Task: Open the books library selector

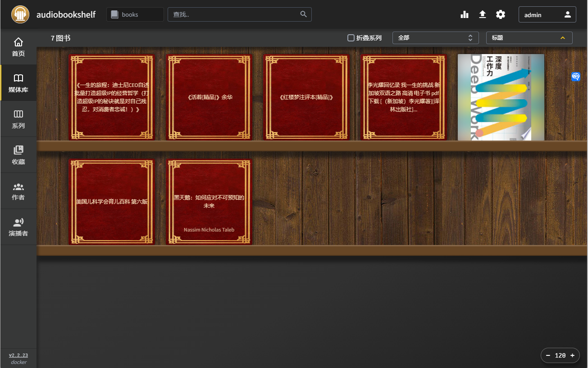Action: pyautogui.click(x=135, y=14)
